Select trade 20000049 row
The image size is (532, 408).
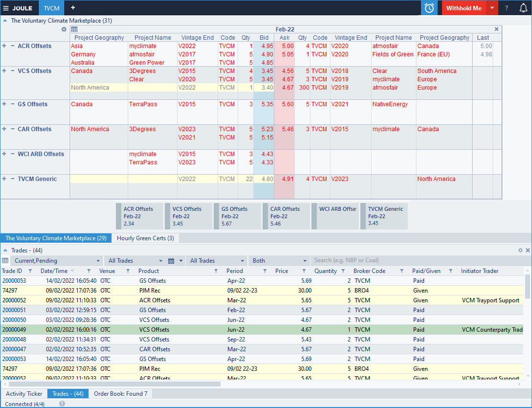262,329
